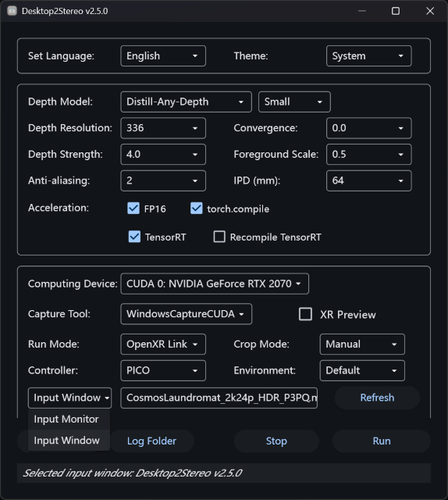Enable the XR Preview checkbox
The image size is (448, 500).
305,314
